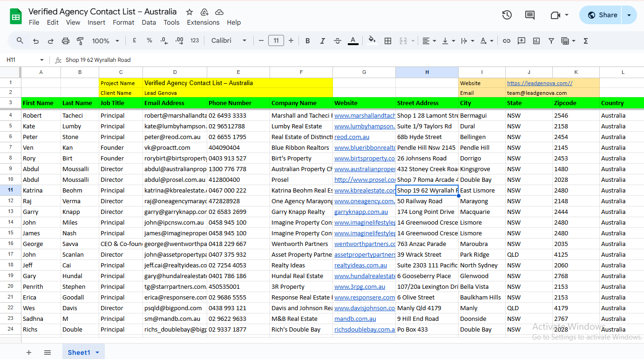Click the move to folder icon
The image size is (644, 359).
click(204, 12)
